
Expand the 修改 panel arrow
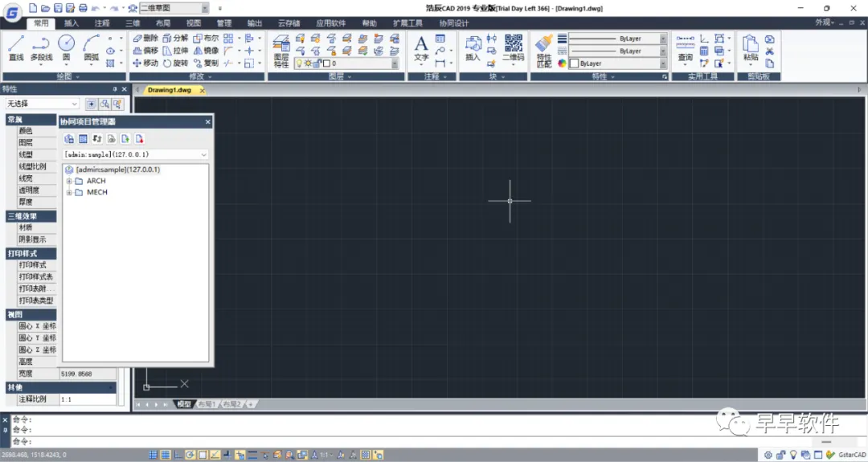click(x=210, y=76)
